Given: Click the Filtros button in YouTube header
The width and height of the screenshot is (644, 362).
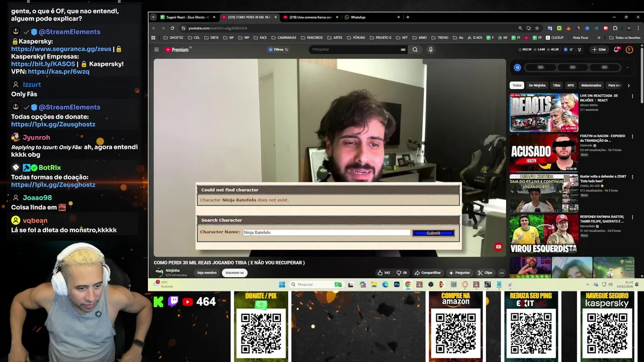Looking at the screenshot, I should click(278, 49).
